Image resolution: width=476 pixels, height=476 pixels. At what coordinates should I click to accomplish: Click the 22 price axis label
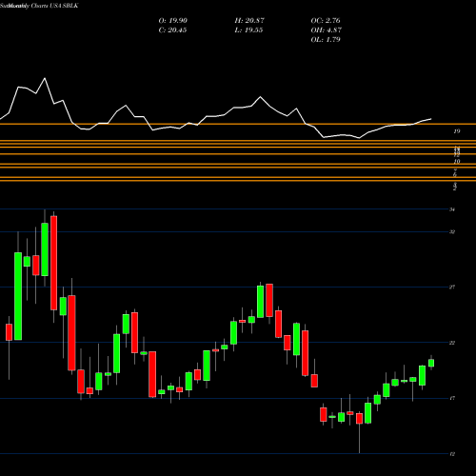452,343
